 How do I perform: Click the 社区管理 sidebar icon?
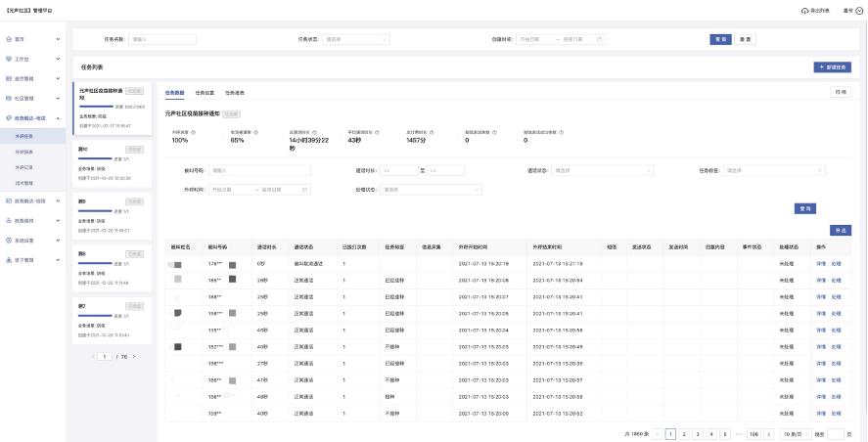pyautogui.click(x=9, y=98)
